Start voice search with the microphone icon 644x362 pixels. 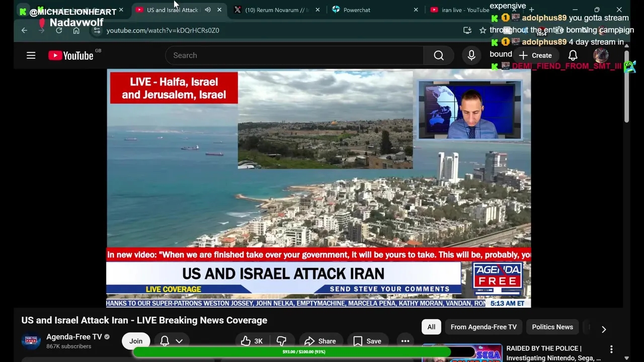(x=471, y=55)
